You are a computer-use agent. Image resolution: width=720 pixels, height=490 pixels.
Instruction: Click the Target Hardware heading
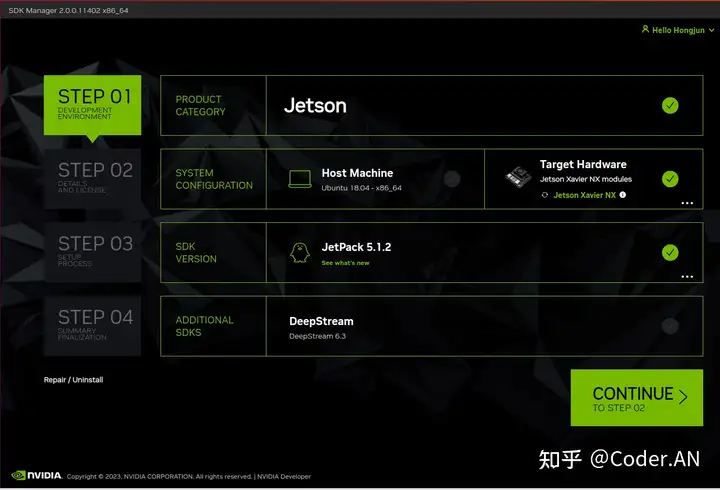point(583,164)
